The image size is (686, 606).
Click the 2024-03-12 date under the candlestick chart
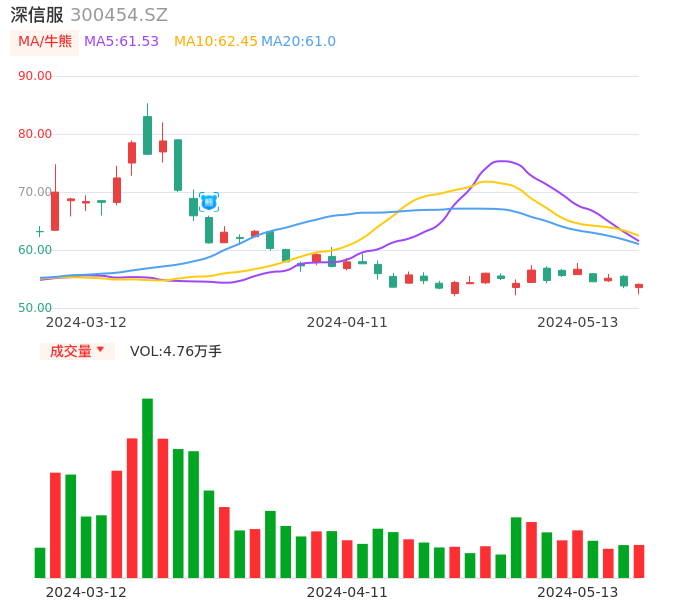point(86,322)
